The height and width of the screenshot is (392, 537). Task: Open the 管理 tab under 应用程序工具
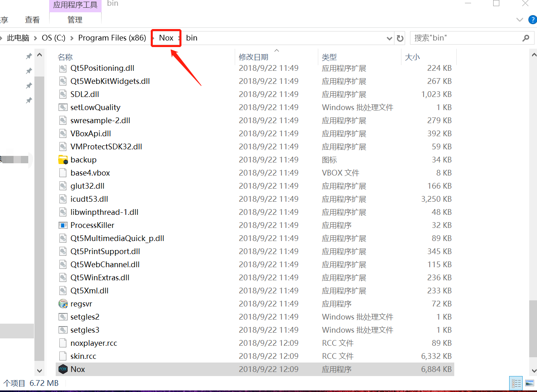pos(75,19)
